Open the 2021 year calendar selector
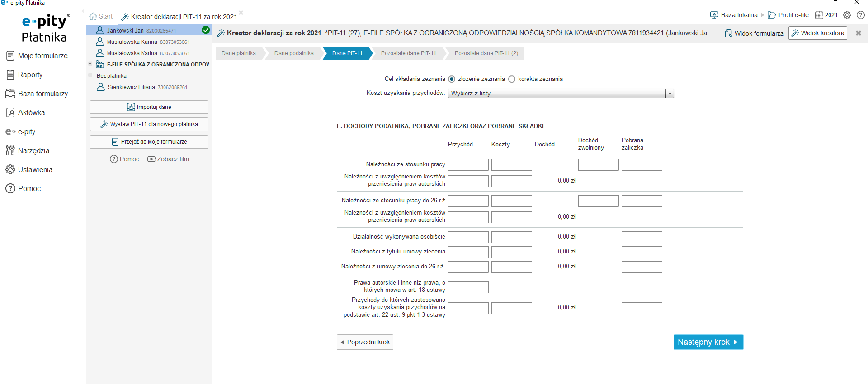868x384 pixels. (826, 15)
